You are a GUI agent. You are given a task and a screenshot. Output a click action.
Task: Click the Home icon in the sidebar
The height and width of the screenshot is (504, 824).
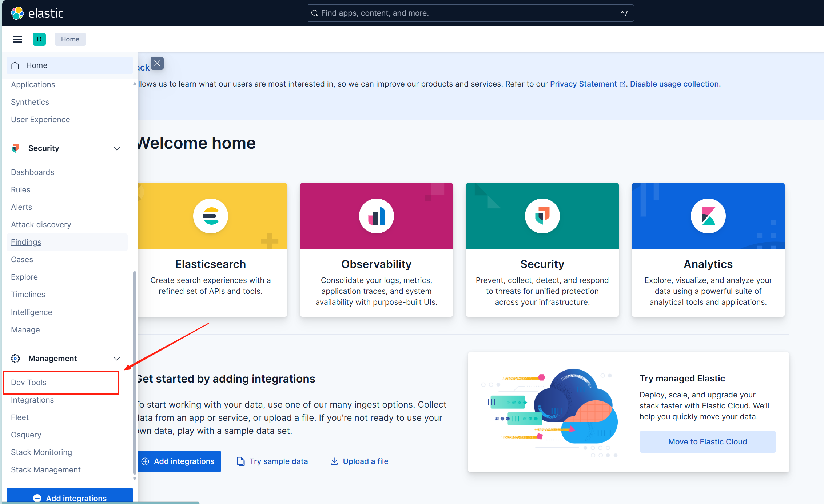[x=15, y=65]
